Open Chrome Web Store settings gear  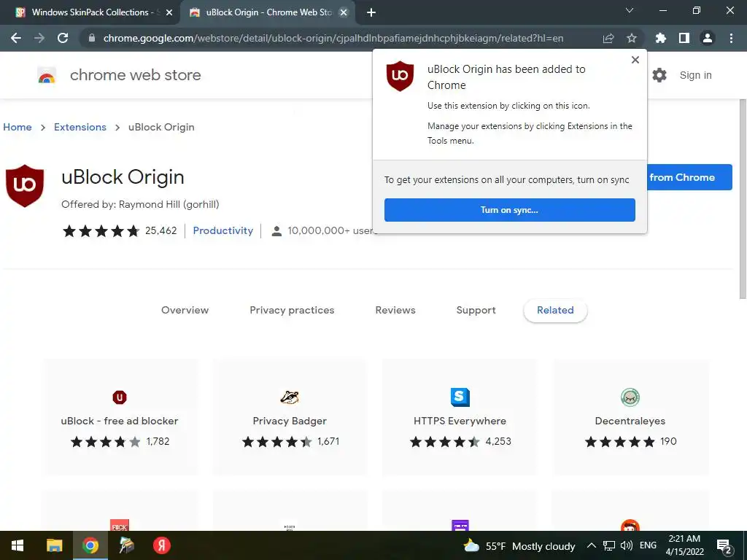point(659,75)
